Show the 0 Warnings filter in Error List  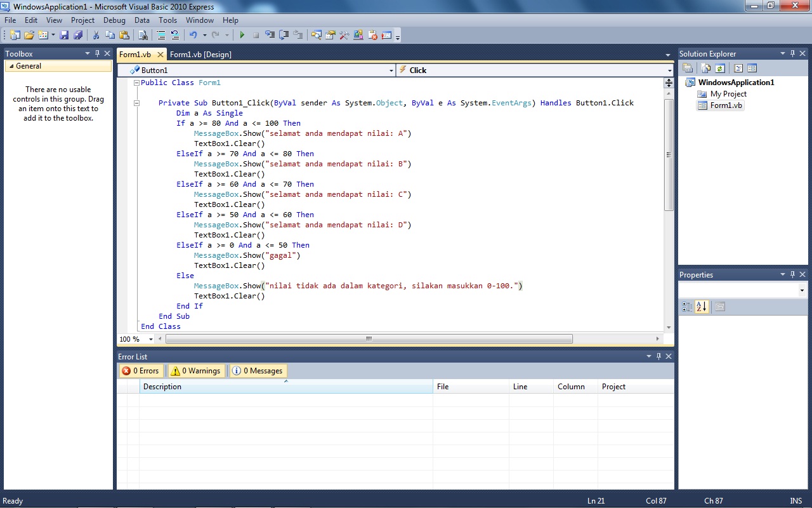pyautogui.click(x=195, y=370)
